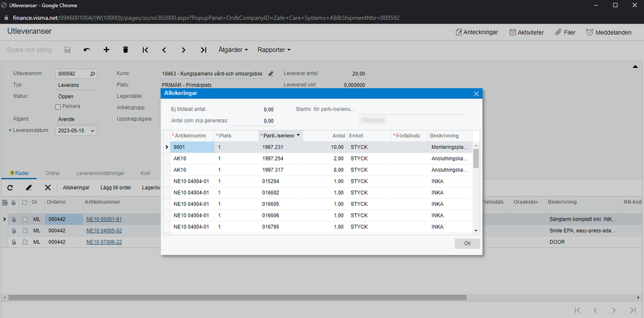Click the Antal som ska genereras field
Image resolution: width=644 pixels, height=318 pixels.
255,121
